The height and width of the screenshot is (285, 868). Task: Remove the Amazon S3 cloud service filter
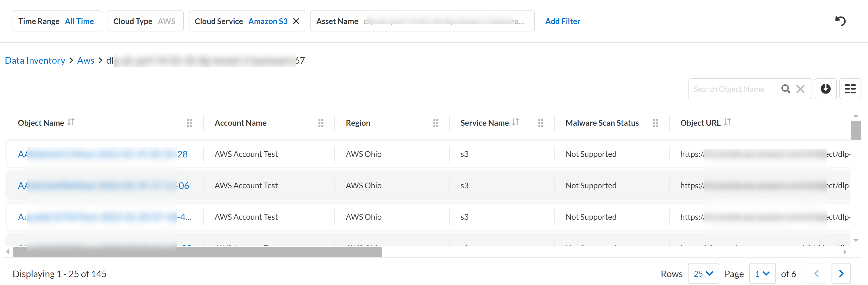click(x=296, y=21)
